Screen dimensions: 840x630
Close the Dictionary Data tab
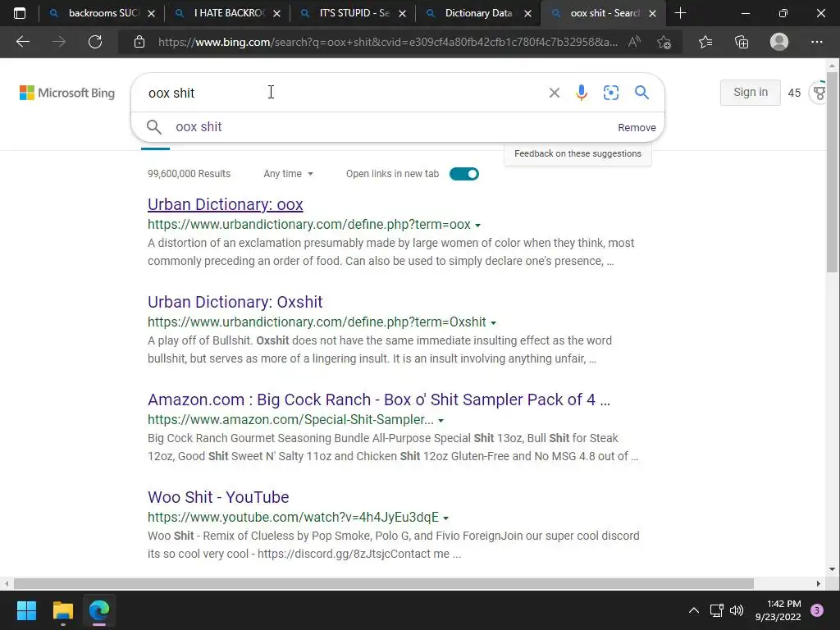[527, 13]
